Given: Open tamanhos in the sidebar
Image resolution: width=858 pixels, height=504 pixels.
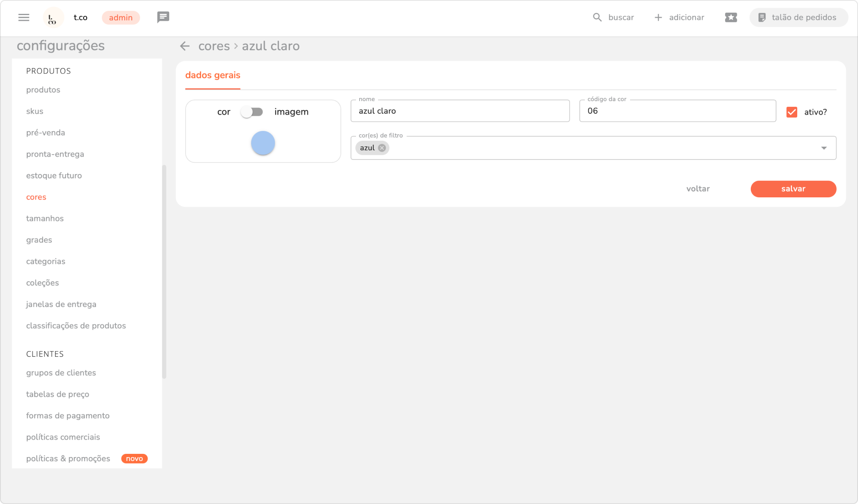Looking at the screenshot, I should (x=45, y=219).
